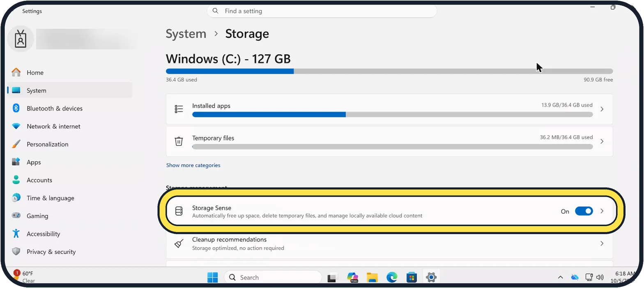Click the Installed apps list icon
The height and width of the screenshot is (288, 644).
pos(179,109)
